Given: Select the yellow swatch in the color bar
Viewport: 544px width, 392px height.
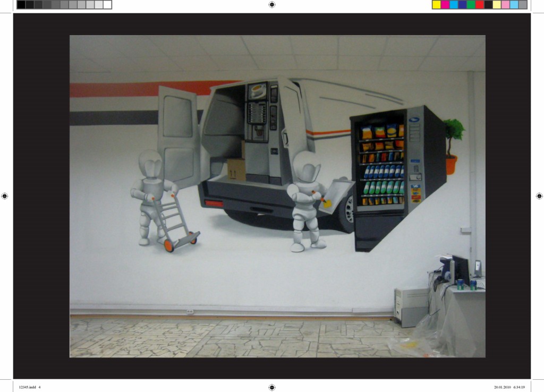Looking at the screenshot, I should coord(436,5).
